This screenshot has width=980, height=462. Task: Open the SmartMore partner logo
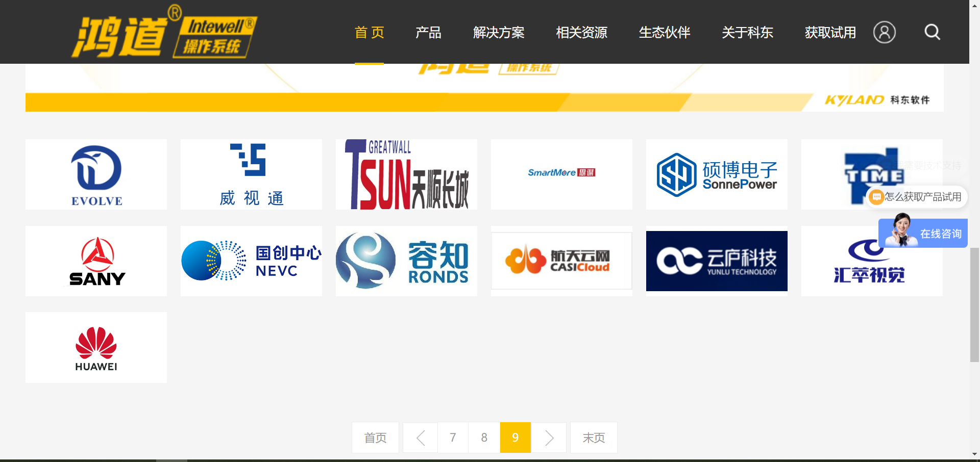point(561,174)
